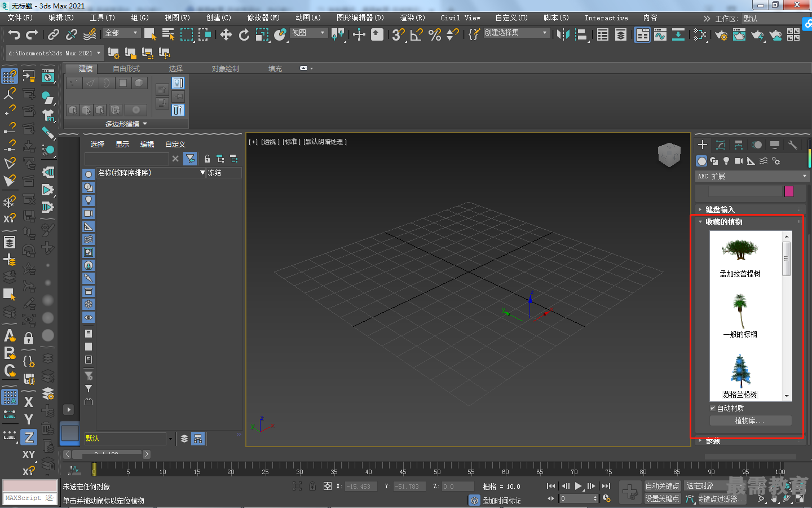Toggle the 设置关键点 set key mode

(662, 498)
